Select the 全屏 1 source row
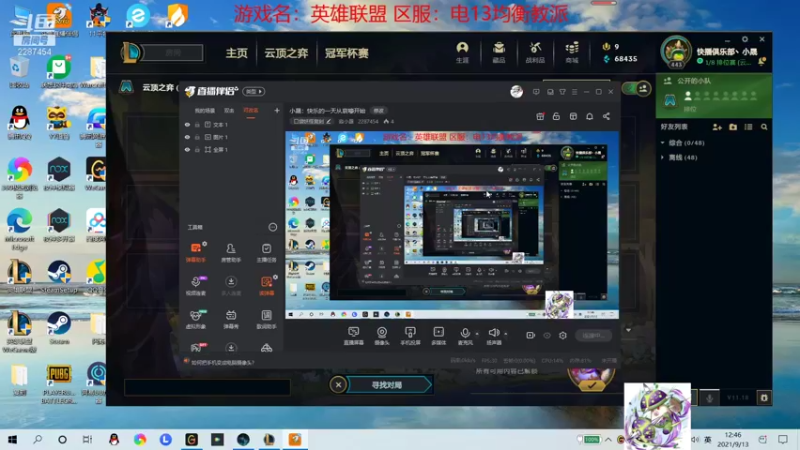Viewport: 800px width, 450px height. (232, 149)
